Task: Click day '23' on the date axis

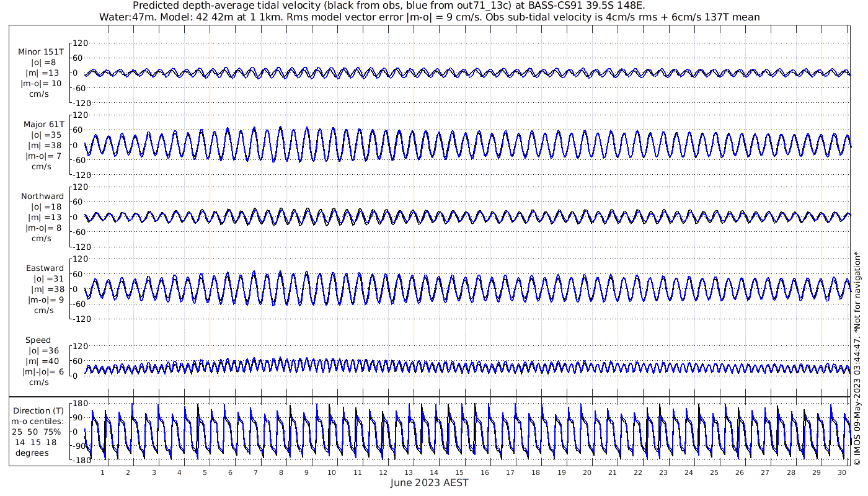Action: tap(663, 472)
